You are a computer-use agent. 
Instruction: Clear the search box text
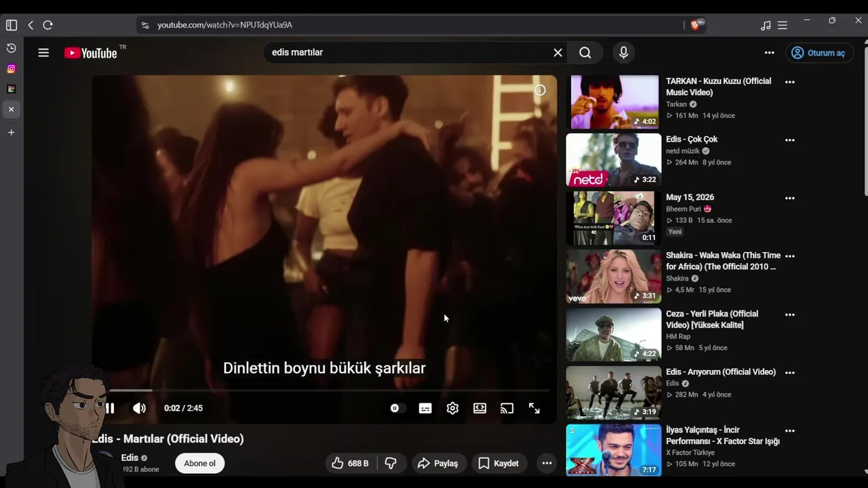coord(557,52)
